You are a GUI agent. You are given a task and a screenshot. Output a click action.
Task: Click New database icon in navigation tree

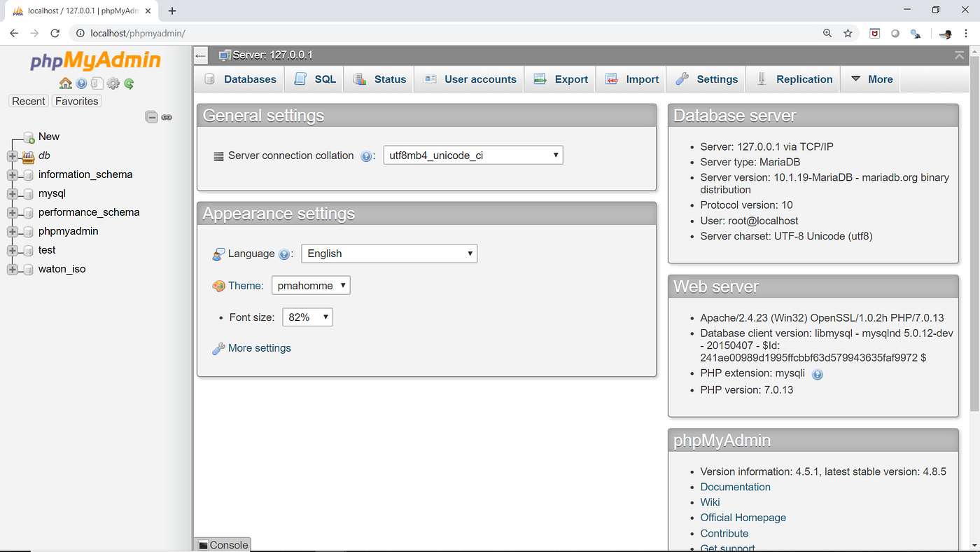[x=29, y=137]
